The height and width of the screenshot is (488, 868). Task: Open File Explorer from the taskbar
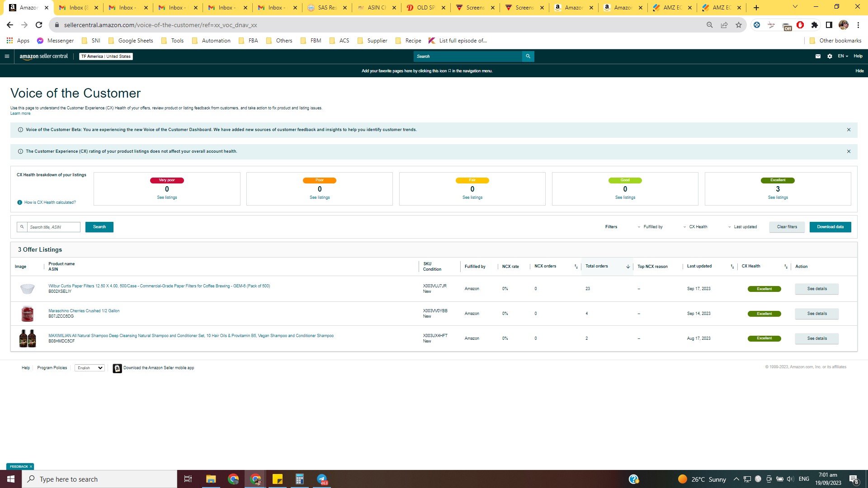point(211,479)
